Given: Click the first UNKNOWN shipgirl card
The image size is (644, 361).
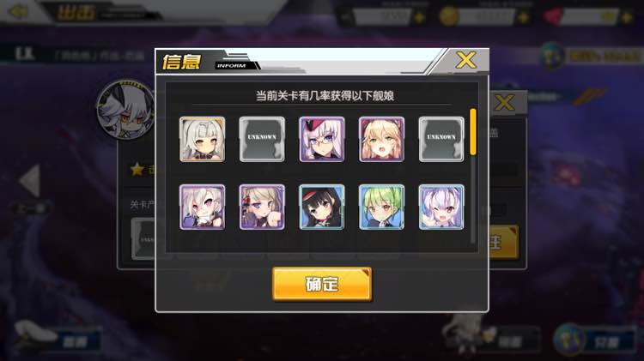Looking at the screenshot, I should (x=262, y=139).
